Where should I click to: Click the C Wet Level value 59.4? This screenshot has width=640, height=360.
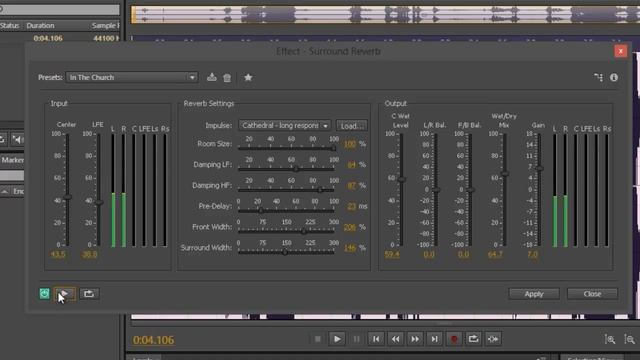[x=392, y=254]
